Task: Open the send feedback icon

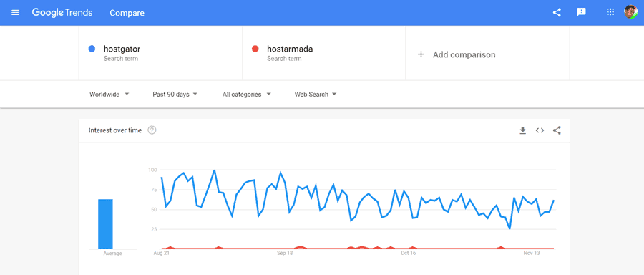Action: tap(581, 12)
